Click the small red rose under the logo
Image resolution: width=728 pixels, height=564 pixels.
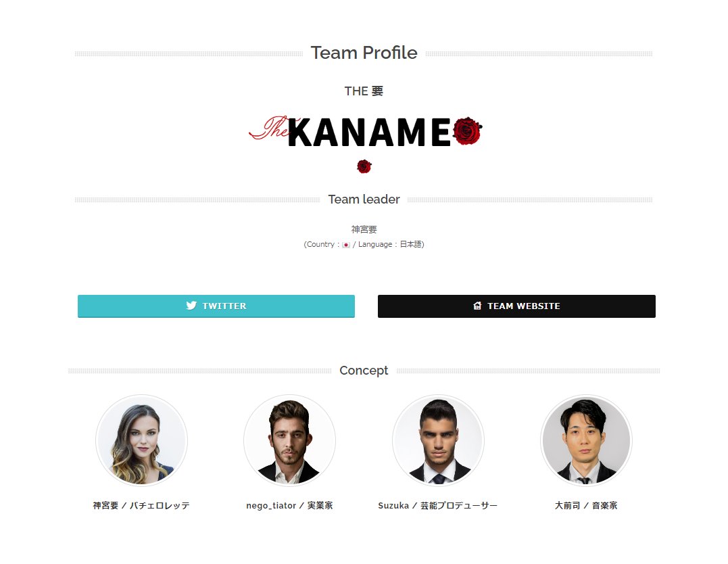[364, 166]
